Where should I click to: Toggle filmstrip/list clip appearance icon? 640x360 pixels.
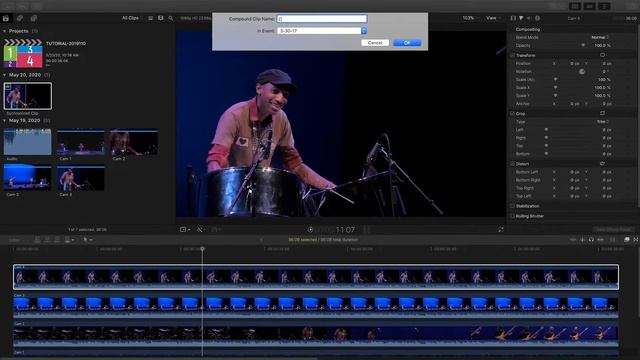pyautogui.click(x=151, y=18)
